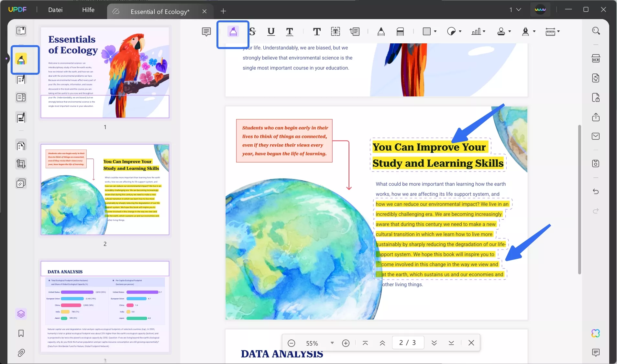Image resolution: width=617 pixels, height=364 pixels.
Task: Open the search panel
Action: [596, 30]
